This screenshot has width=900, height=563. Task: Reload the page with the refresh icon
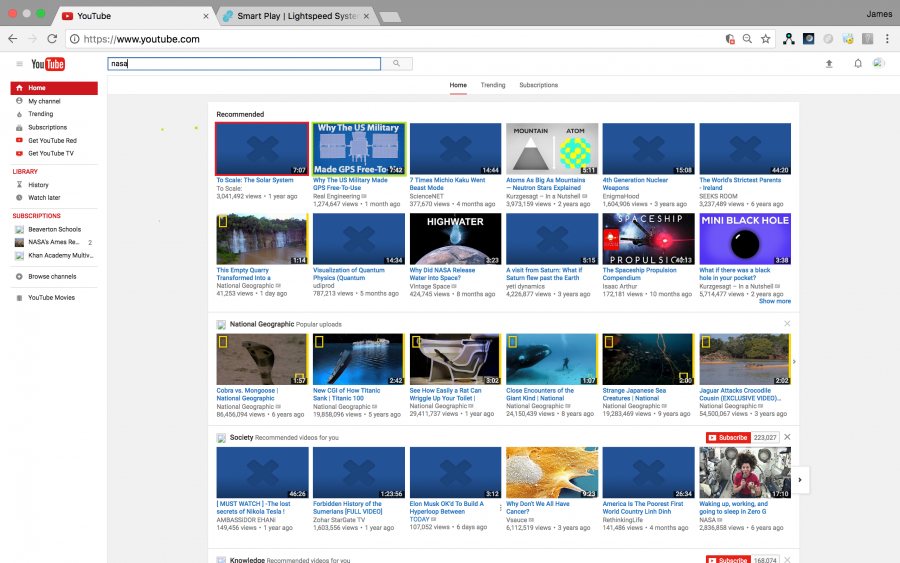52,39
